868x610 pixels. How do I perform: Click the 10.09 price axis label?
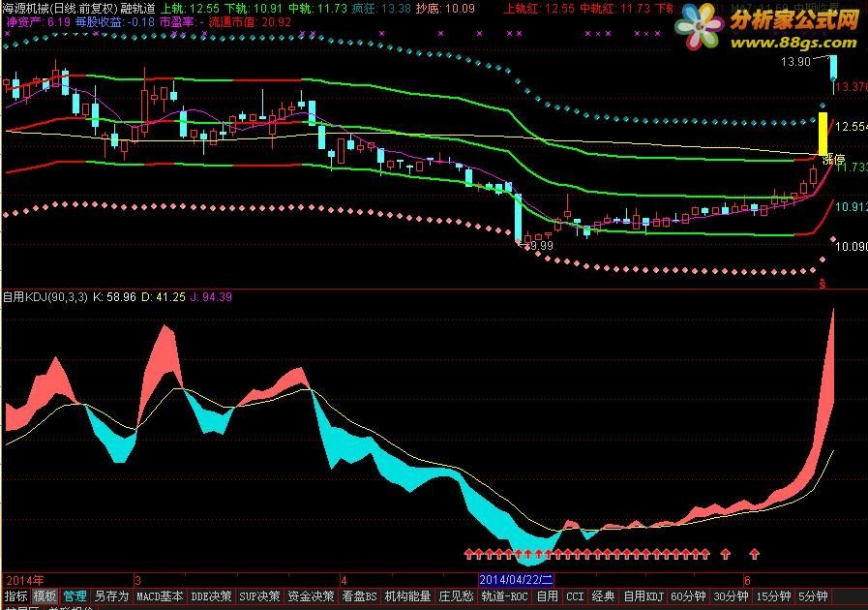pyautogui.click(x=852, y=246)
